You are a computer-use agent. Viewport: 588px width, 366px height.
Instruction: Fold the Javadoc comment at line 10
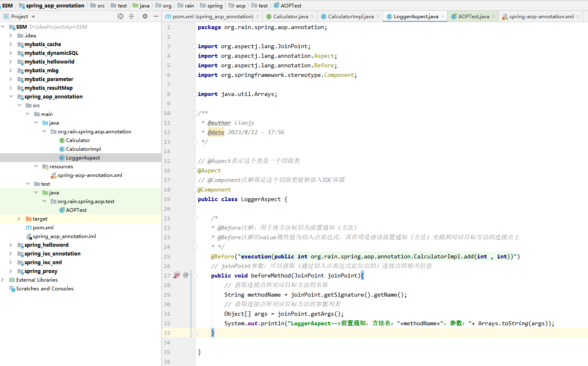point(195,113)
